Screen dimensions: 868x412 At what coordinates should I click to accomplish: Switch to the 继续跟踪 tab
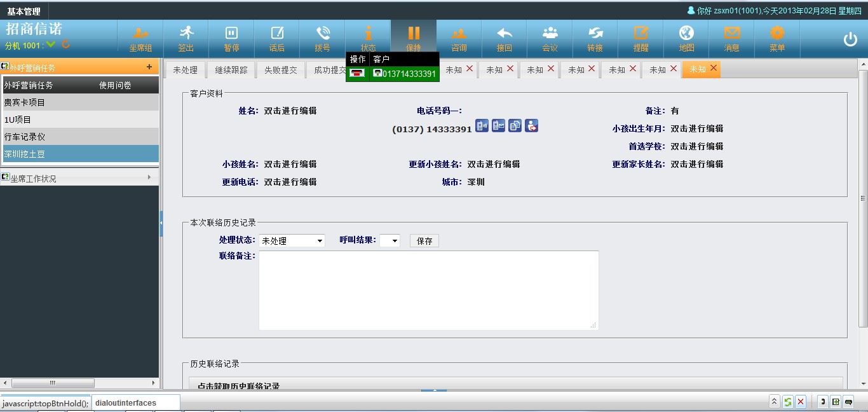coord(231,70)
